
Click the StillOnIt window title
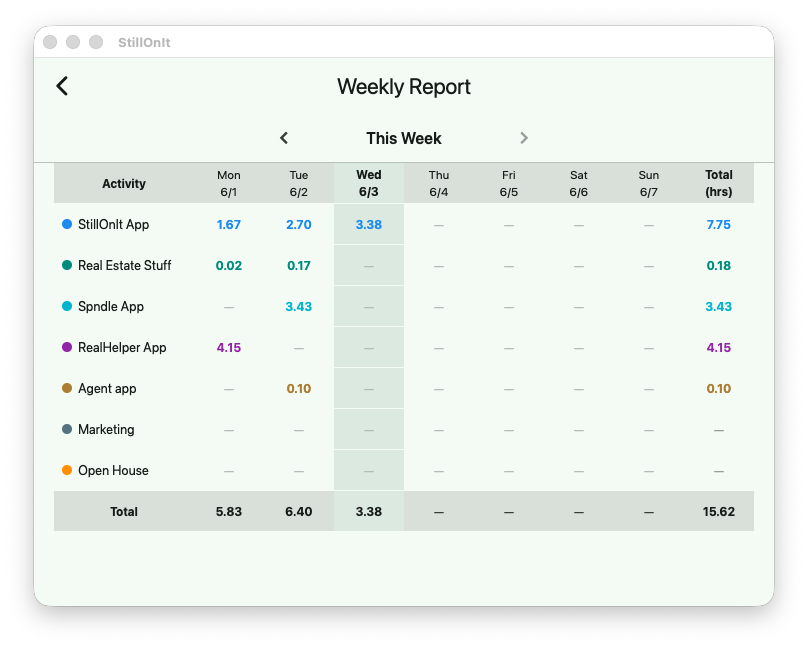pyautogui.click(x=144, y=42)
